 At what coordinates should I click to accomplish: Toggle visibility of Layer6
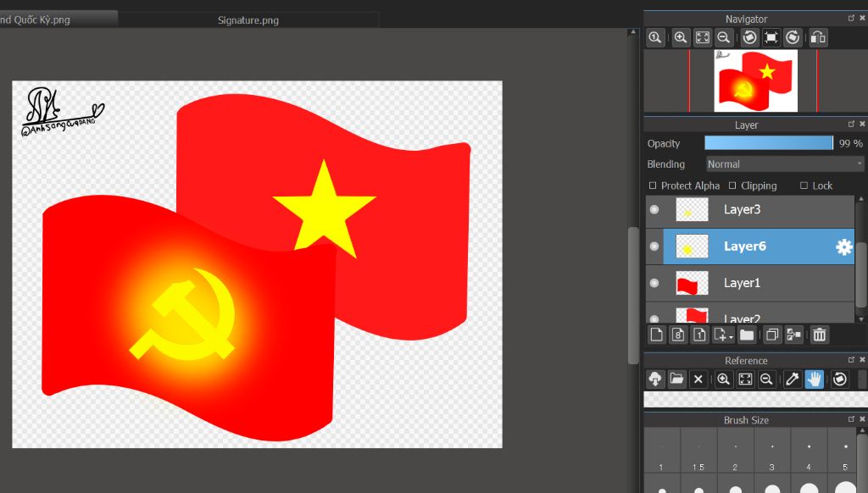(x=654, y=246)
